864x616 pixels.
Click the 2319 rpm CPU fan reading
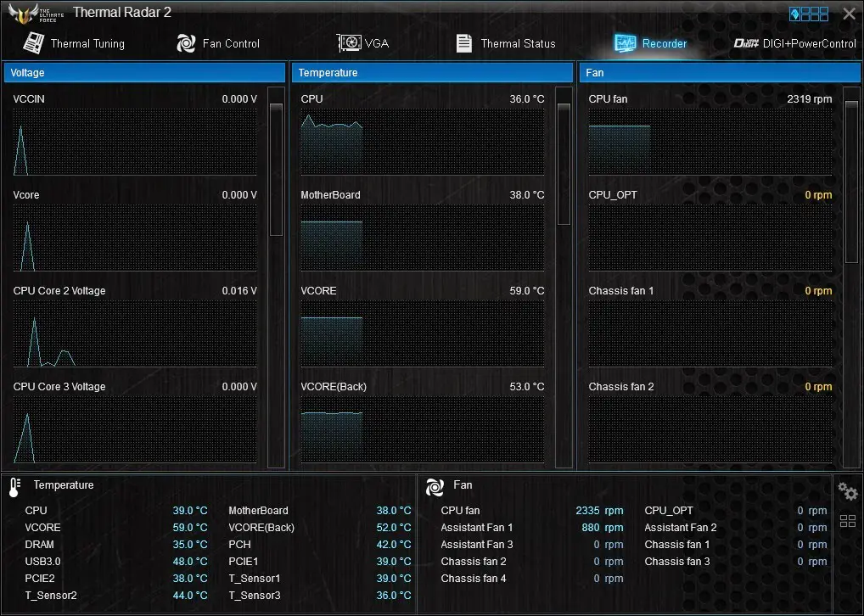pyautogui.click(x=810, y=99)
